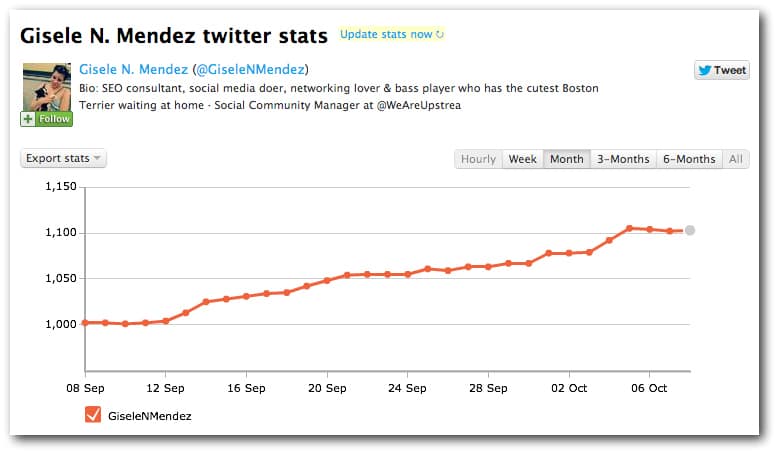Click the green Follow plus icon

pos(28,119)
